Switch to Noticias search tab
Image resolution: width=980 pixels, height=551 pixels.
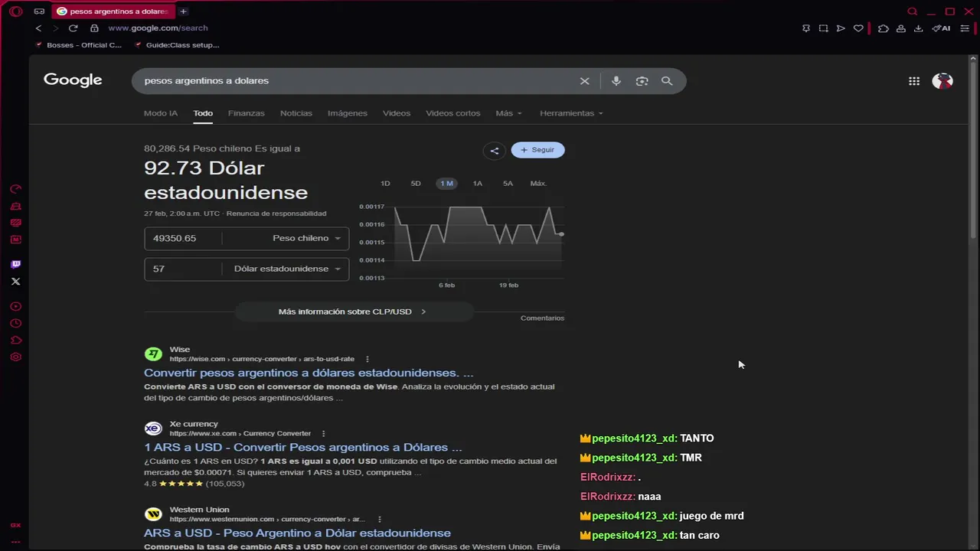coord(296,113)
